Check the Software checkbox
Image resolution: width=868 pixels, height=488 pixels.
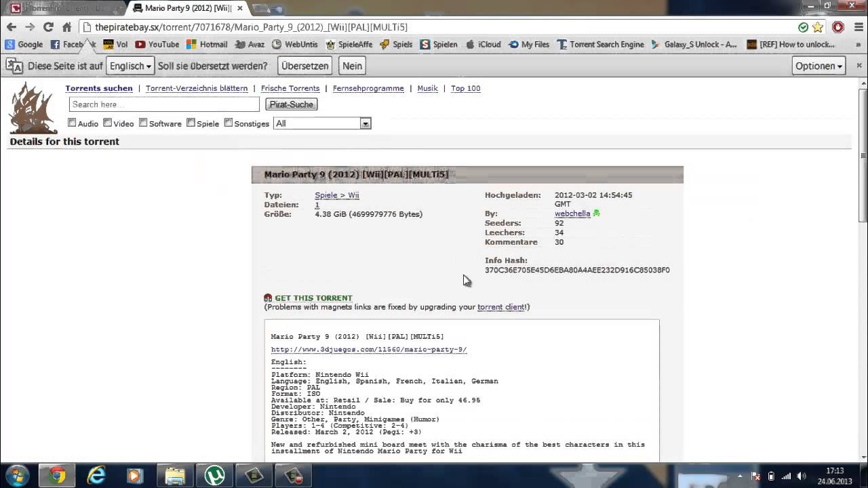coord(143,123)
